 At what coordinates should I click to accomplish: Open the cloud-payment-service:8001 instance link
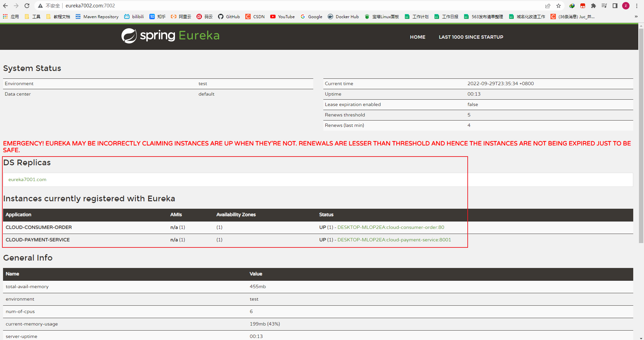coord(394,240)
